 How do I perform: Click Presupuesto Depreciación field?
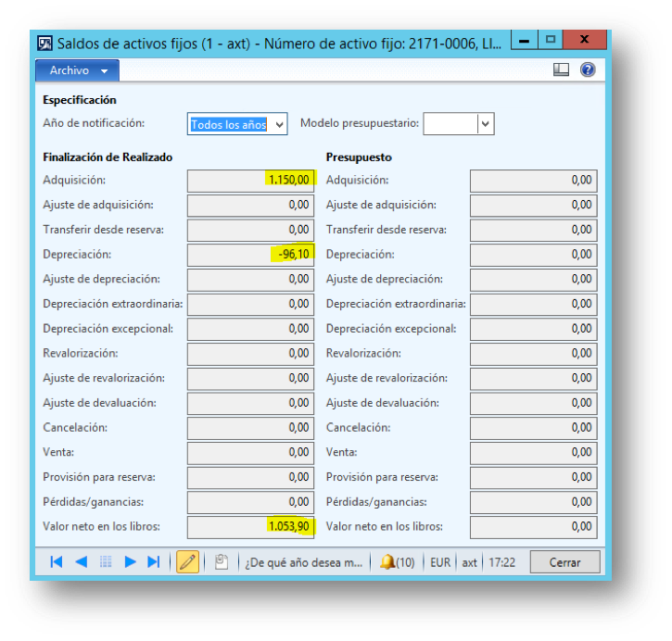534,255
